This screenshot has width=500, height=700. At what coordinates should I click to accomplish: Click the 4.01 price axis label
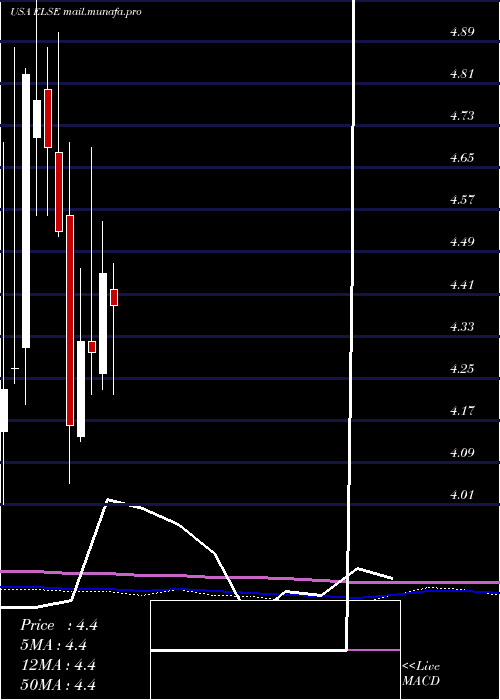pos(462,494)
